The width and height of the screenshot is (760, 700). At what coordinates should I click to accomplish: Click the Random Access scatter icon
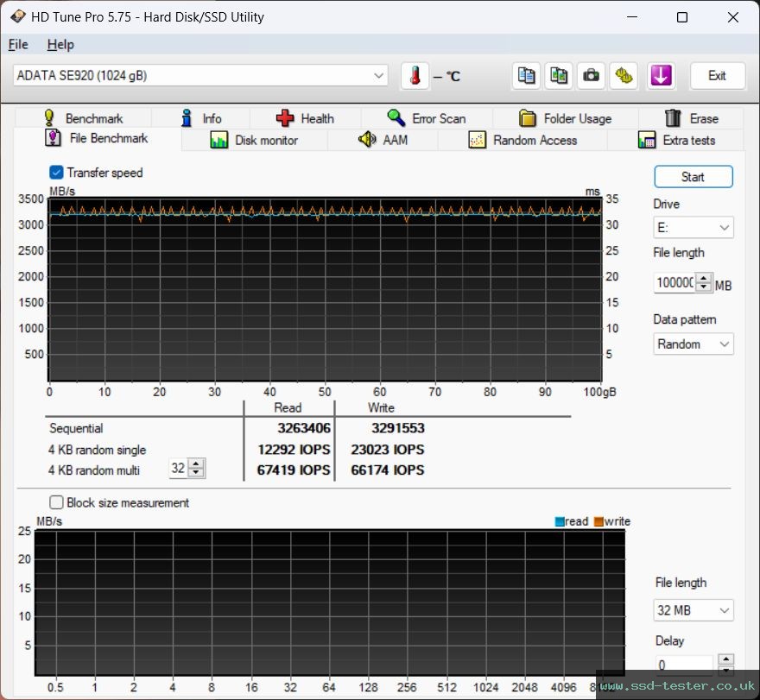478,140
